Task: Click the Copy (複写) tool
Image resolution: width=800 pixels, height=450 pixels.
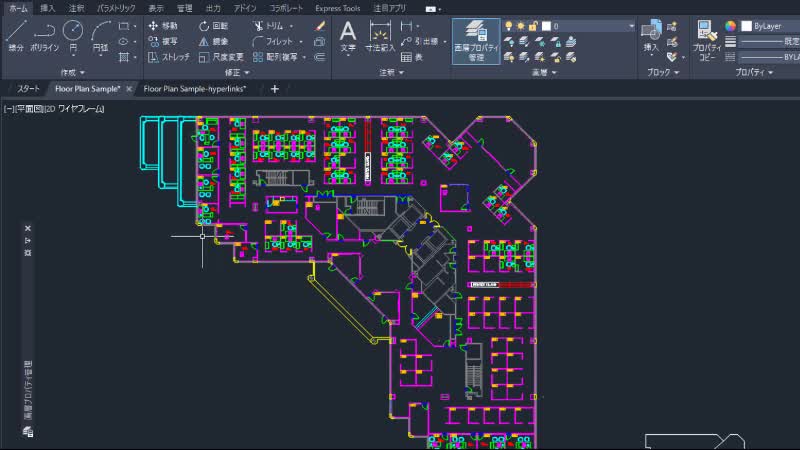Action: pos(163,41)
